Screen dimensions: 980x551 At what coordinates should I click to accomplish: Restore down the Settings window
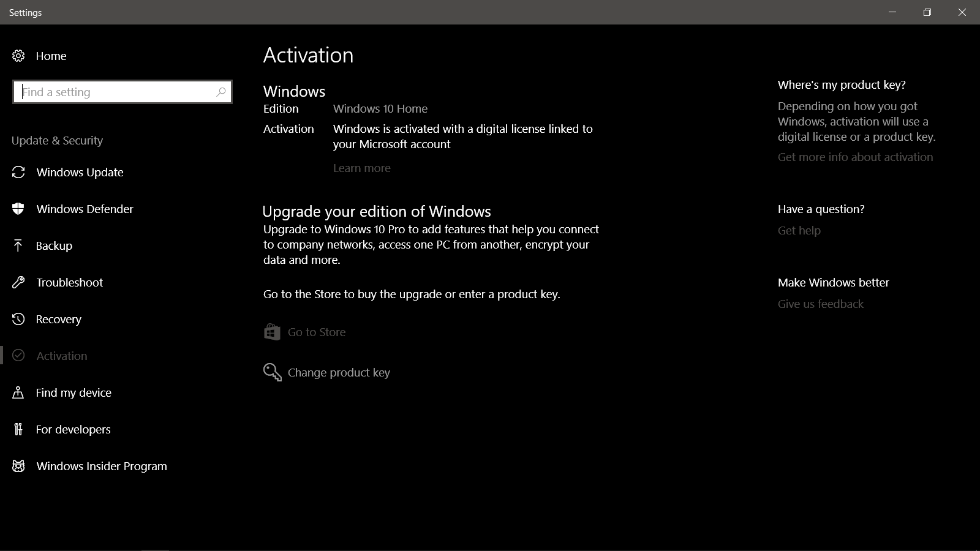click(927, 12)
